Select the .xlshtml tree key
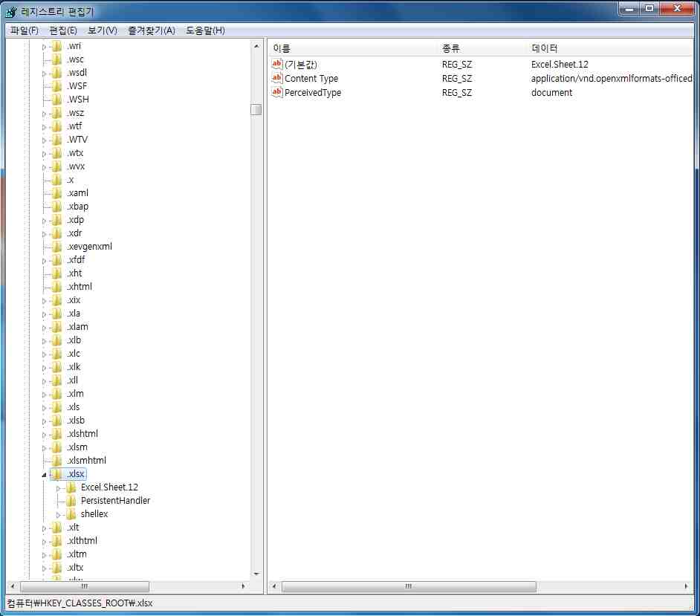Viewport: 700px width, 616px height. point(82,433)
